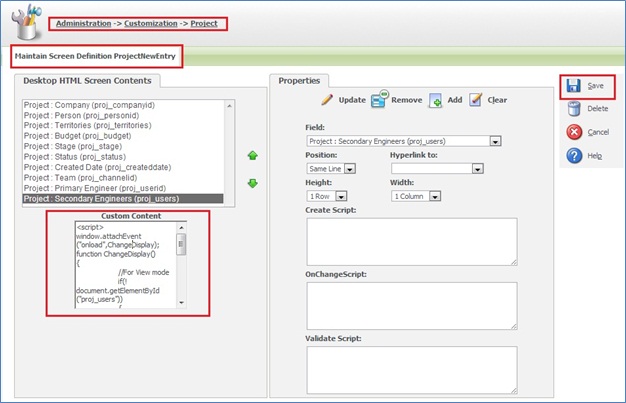
Task: Click the Create Script resize grip corner
Action: (x=514, y=262)
